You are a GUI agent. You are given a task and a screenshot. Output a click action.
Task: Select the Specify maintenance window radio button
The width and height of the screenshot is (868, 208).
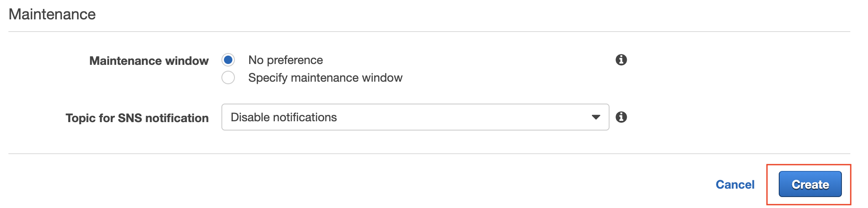point(228,78)
